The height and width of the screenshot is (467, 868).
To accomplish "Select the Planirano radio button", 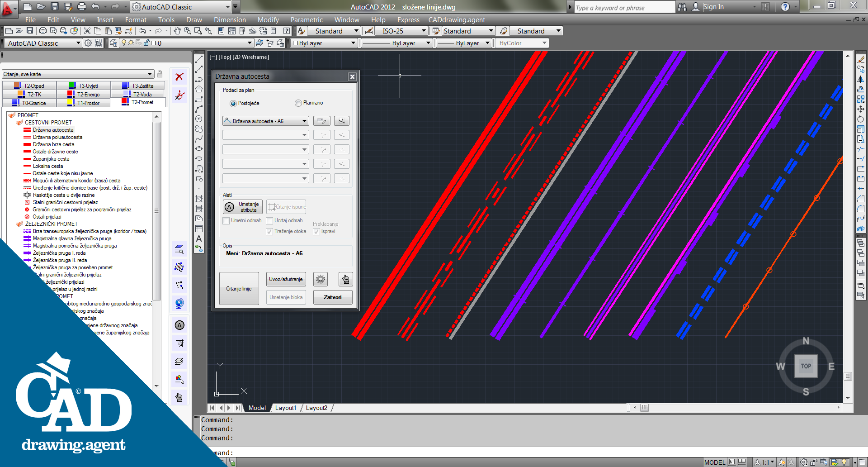I will (x=298, y=103).
